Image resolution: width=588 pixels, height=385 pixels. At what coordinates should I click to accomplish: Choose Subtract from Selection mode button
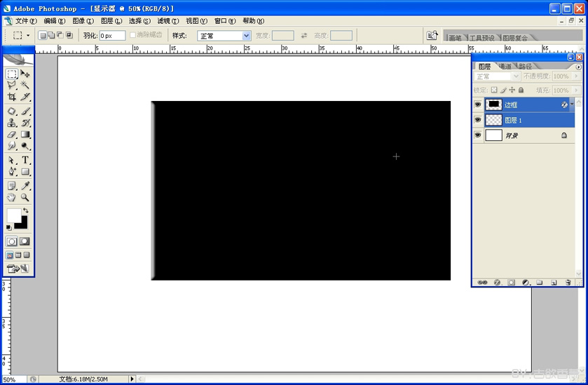[60, 35]
